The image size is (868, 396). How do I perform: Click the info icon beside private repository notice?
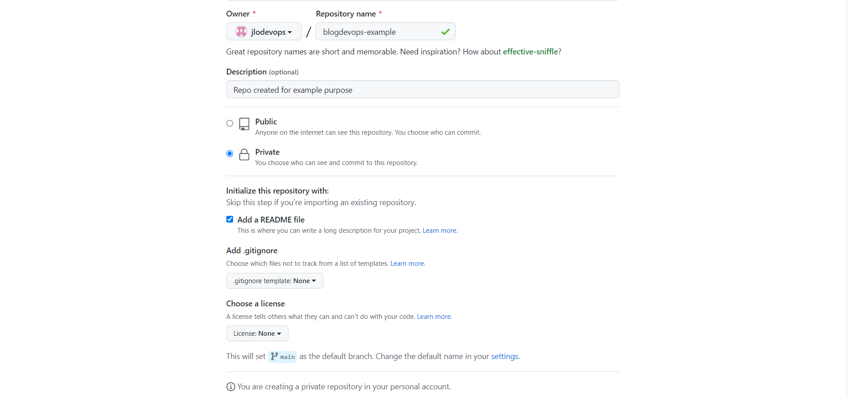pyautogui.click(x=230, y=387)
